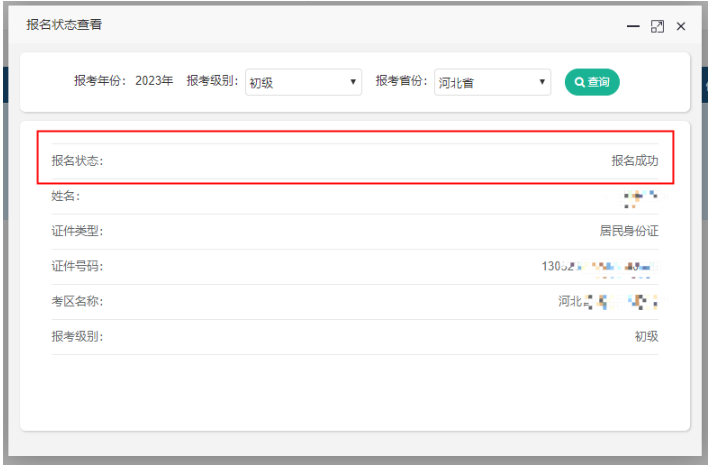The height and width of the screenshot is (466, 708).
Task: Click the 证件类型: label
Action: pyautogui.click(x=77, y=231)
